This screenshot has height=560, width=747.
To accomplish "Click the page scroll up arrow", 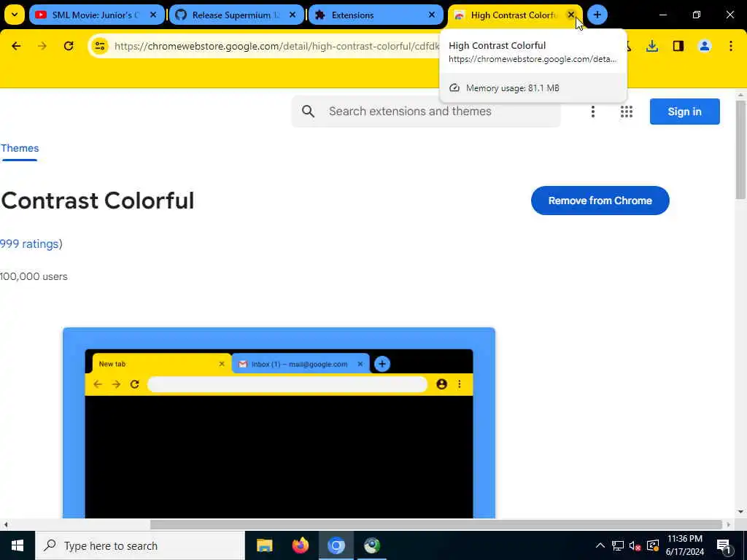I will pos(740,96).
